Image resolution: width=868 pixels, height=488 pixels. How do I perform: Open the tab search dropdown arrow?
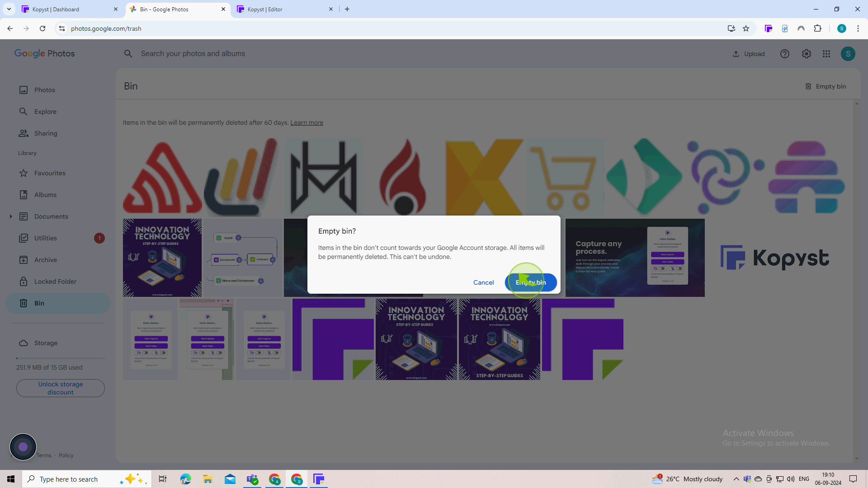[9, 9]
